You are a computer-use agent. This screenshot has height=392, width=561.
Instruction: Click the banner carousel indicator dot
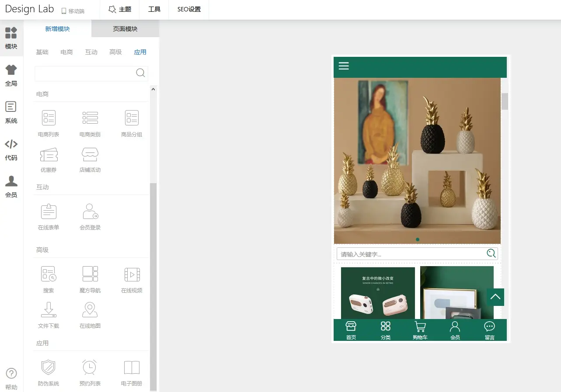click(x=418, y=239)
